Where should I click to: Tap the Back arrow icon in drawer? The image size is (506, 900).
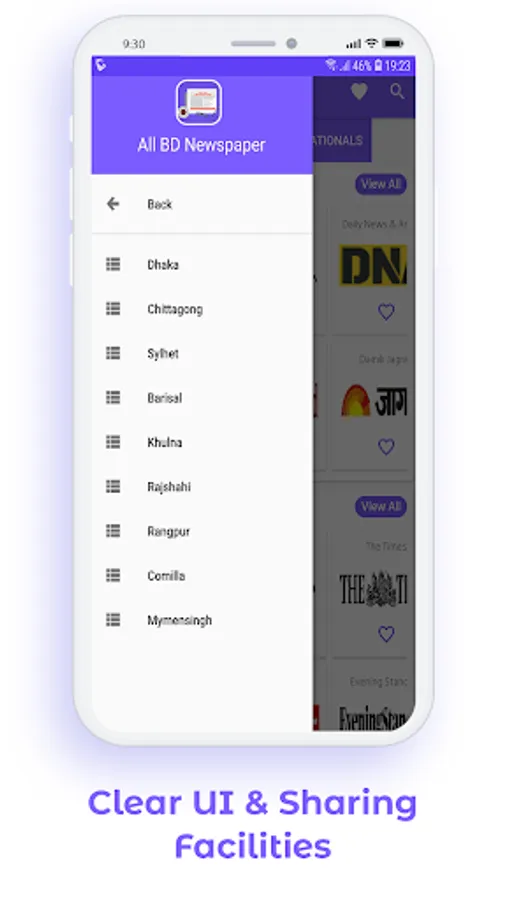pos(113,204)
